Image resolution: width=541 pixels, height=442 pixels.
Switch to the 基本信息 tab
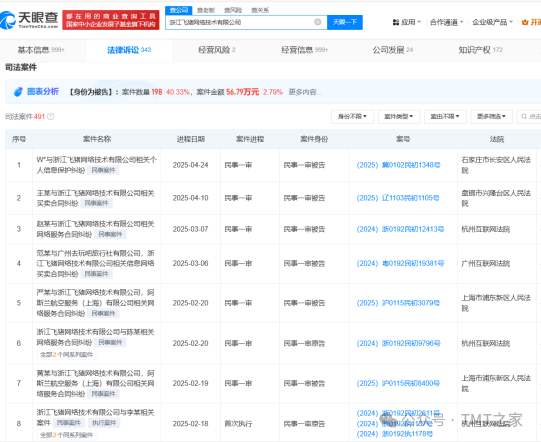tap(41, 50)
